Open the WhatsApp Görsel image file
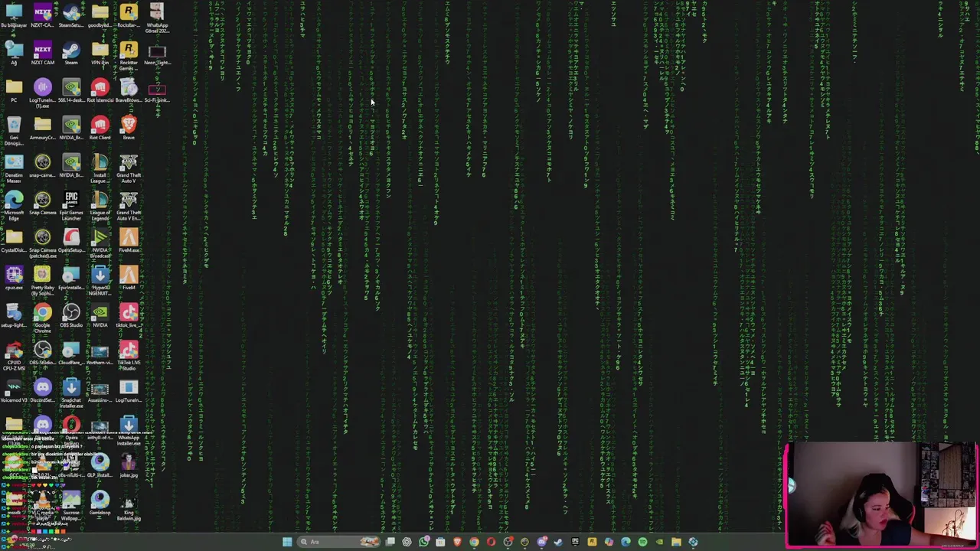The image size is (980, 551). point(157,19)
